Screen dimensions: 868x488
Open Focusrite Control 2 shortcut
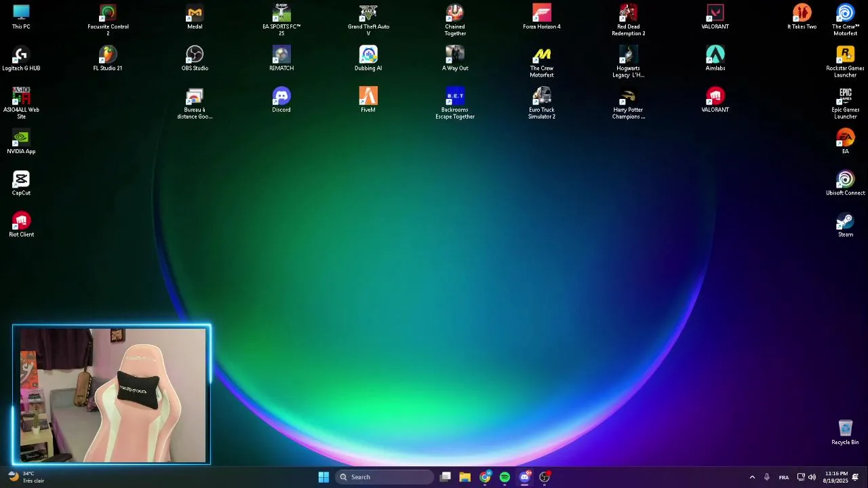click(108, 20)
